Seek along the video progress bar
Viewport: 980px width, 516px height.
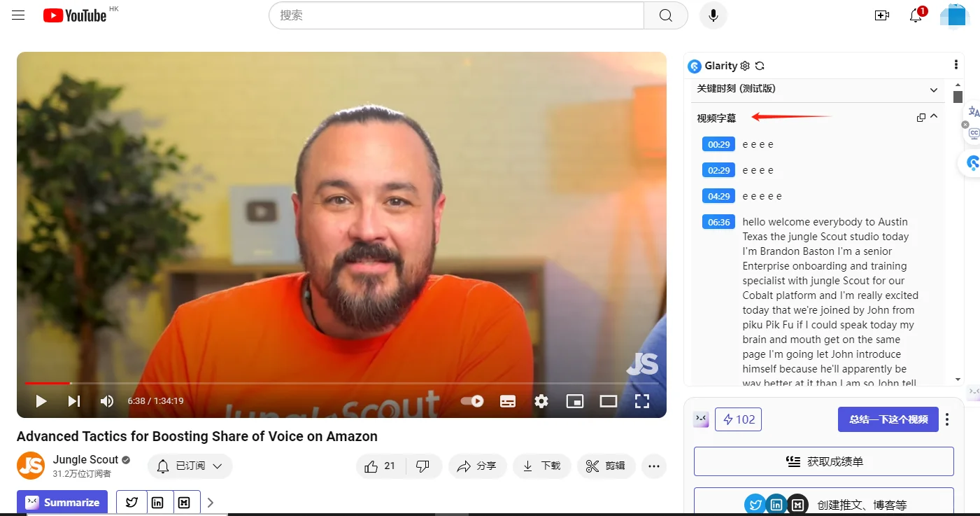click(x=341, y=383)
